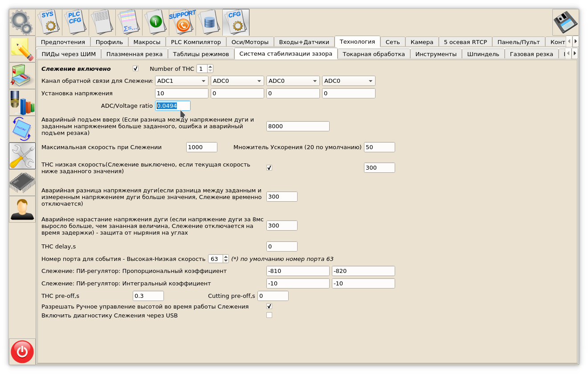
Task: Click the Cutting pre-off,s field
Action: click(x=273, y=296)
